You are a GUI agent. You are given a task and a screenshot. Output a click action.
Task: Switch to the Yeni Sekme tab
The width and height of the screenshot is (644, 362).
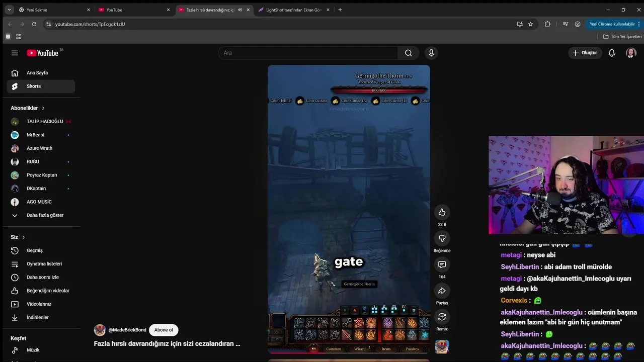[54, 10]
